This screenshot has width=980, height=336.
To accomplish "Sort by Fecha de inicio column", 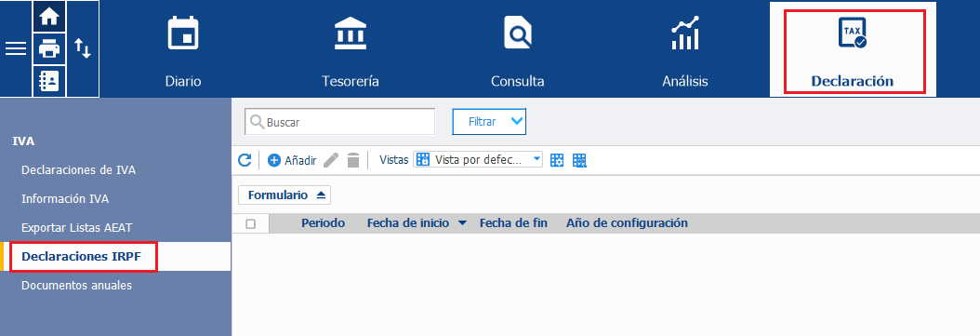I will click(x=408, y=223).
